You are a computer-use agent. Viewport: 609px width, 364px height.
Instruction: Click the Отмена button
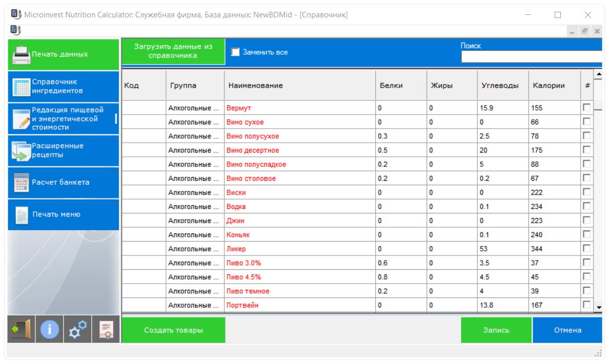pos(567,330)
